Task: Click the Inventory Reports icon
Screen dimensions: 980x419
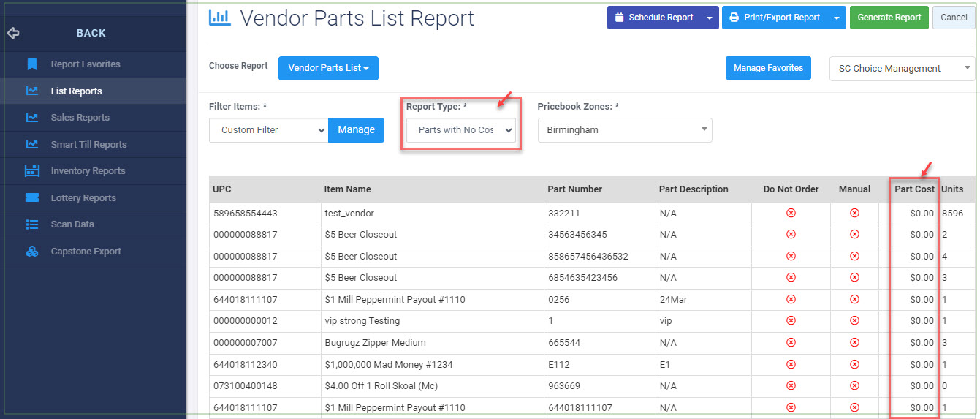Action: [31, 171]
